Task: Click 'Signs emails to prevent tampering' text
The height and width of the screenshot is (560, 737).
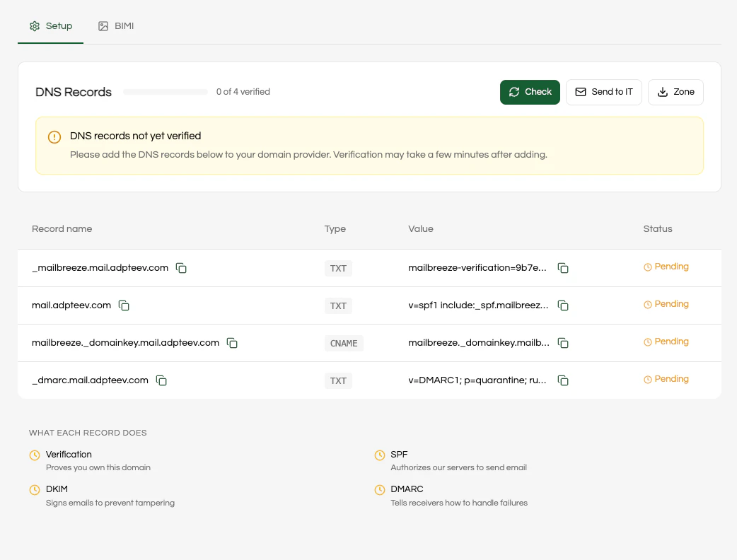Action: coord(110,503)
